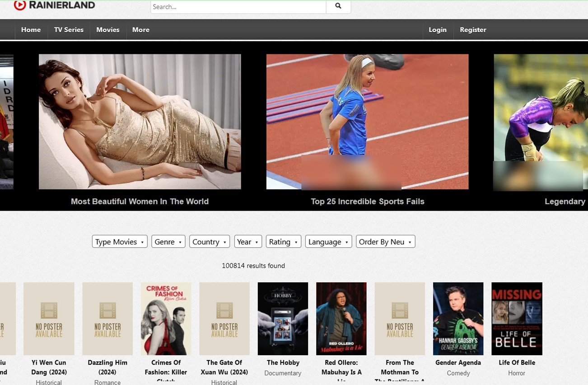Open the Red Ollero poster

point(341,319)
